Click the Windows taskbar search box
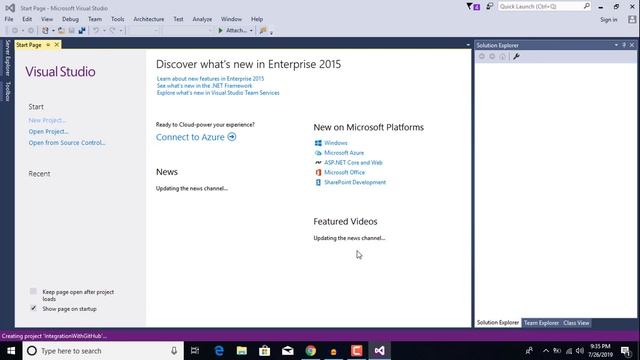 pyautogui.click(x=103, y=351)
